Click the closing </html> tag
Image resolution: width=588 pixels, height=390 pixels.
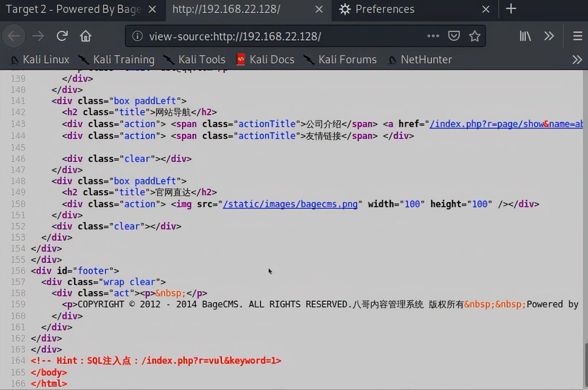pos(49,383)
